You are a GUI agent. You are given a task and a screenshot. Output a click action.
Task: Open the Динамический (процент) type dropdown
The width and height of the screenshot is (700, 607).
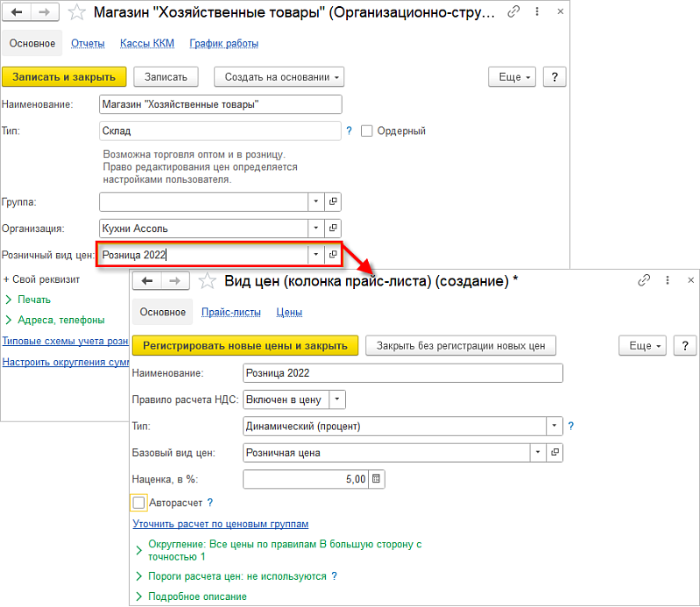click(x=554, y=426)
